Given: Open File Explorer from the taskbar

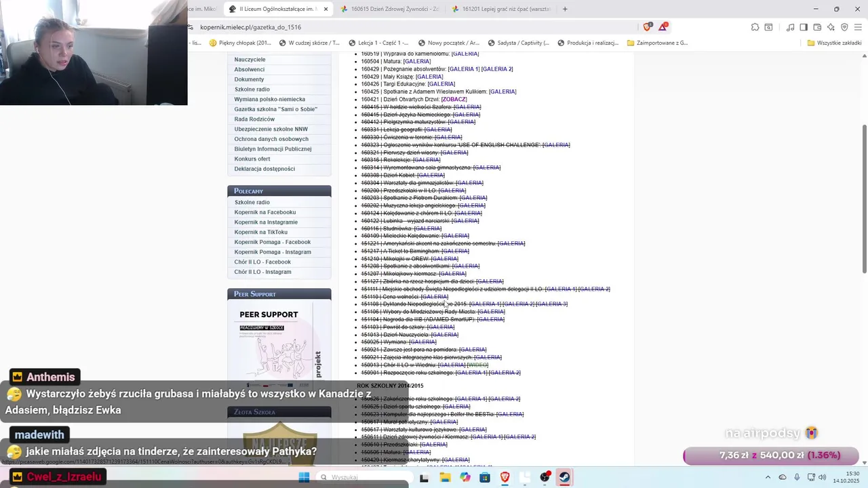Looking at the screenshot, I should [445, 477].
